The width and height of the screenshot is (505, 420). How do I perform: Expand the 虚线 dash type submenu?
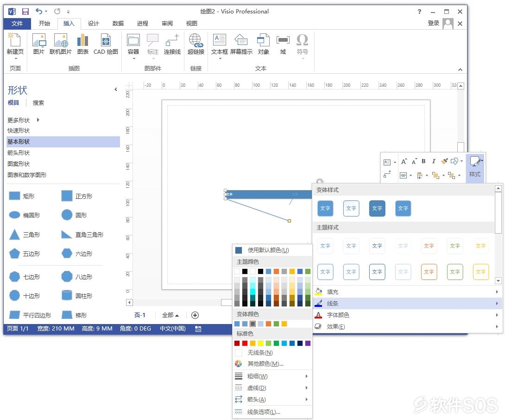[x=272, y=388]
